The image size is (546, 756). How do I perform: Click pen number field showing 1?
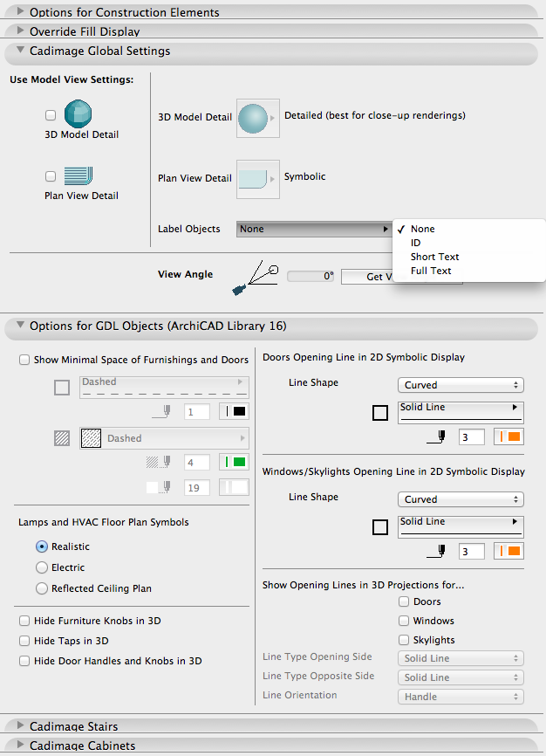[x=197, y=412]
